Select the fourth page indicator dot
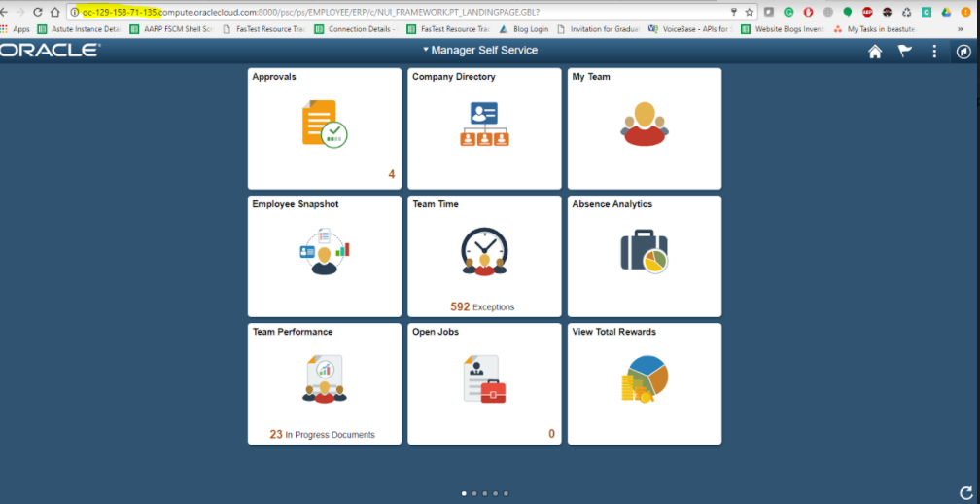980x504 pixels. coord(495,493)
